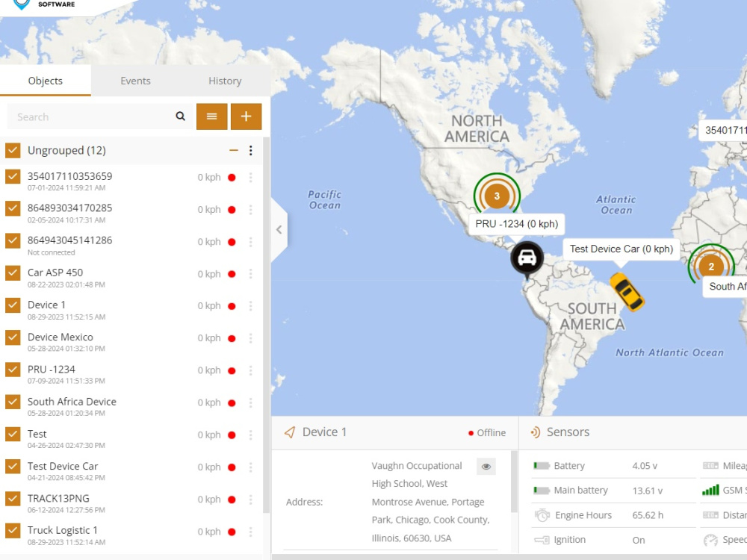Image resolution: width=747 pixels, height=560 pixels.
Task: Click the red status dot for TRACK13PNG
Action: pos(232,500)
